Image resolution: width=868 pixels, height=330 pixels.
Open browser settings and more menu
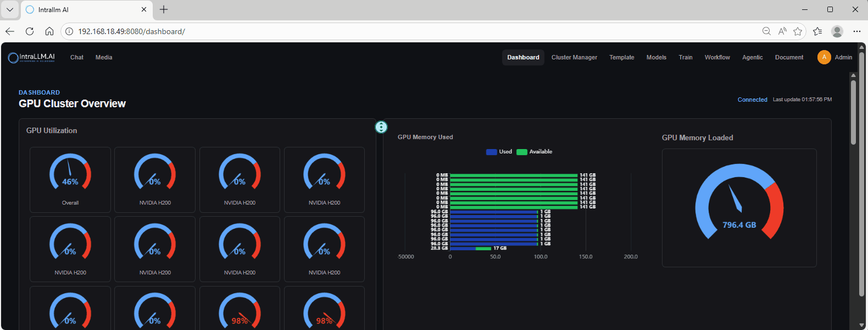(x=857, y=31)
